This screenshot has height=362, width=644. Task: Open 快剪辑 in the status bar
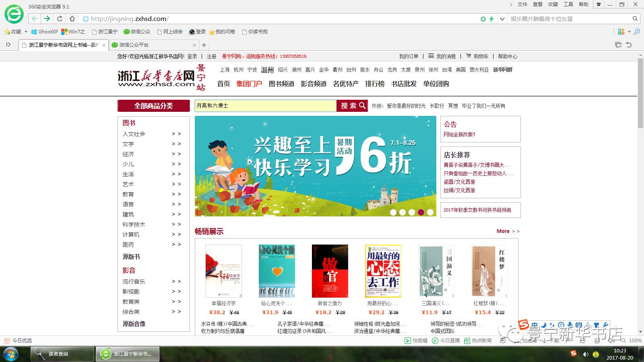click(416, 340)
